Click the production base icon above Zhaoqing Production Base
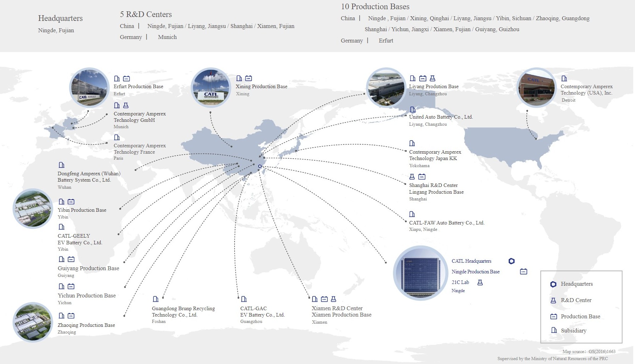The height and width of the screenshot is (364, 635). point(71,316)
